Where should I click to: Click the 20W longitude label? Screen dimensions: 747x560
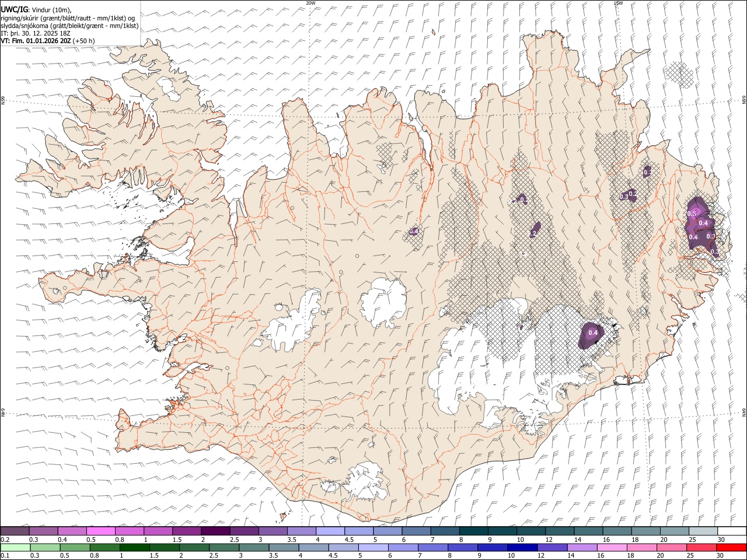pyautogui.click(x=310, y=3)
